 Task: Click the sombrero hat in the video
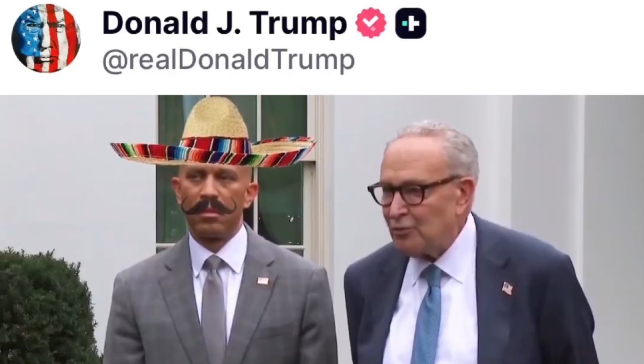(x=214, y=132)
